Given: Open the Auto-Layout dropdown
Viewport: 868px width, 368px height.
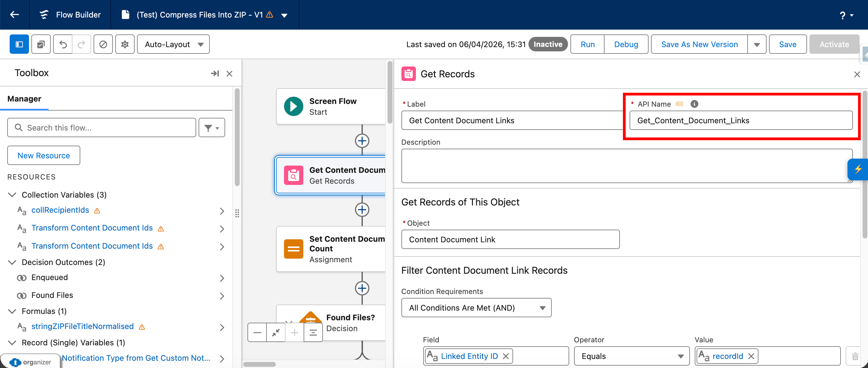Looking at the screenshot, I should click(173, 44).
